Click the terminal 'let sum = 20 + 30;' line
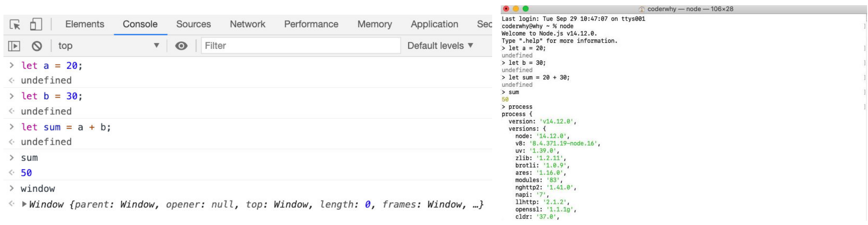Image resolution: width=868 pixels, height=225 pixels. coord(539,77)
